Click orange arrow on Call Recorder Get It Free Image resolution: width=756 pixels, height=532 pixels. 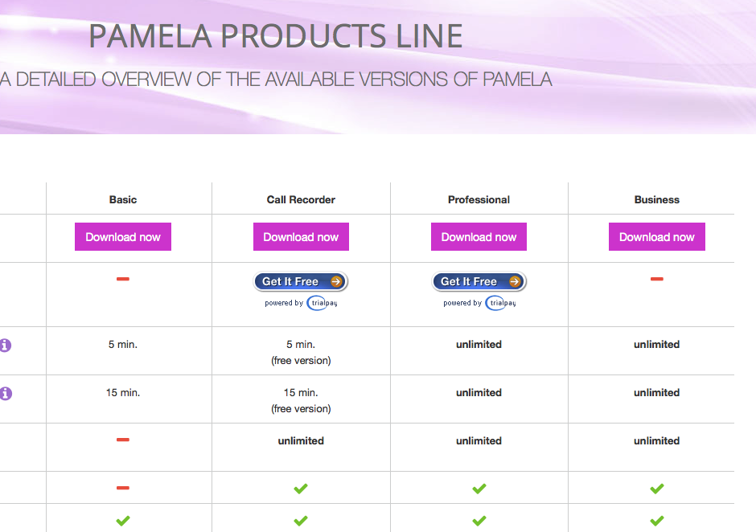[336, 281]
